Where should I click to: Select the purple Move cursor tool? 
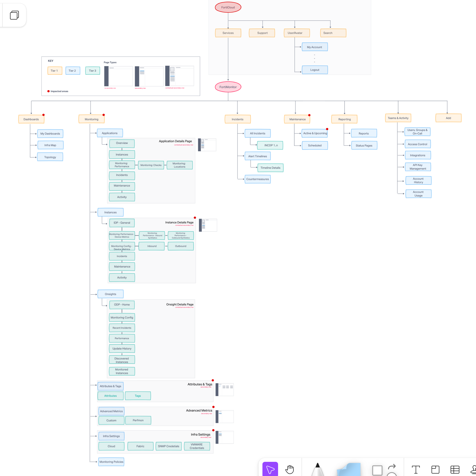click(270, 469)
